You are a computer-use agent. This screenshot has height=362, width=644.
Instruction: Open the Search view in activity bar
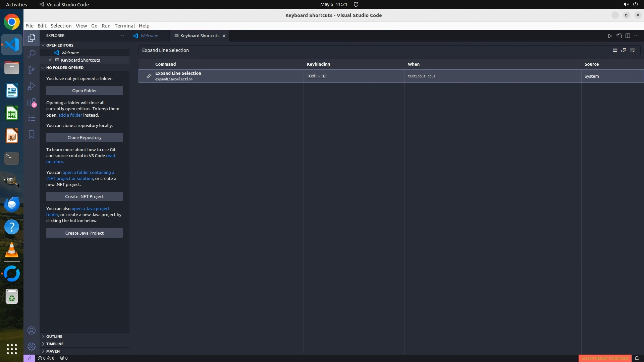(32, 54)
